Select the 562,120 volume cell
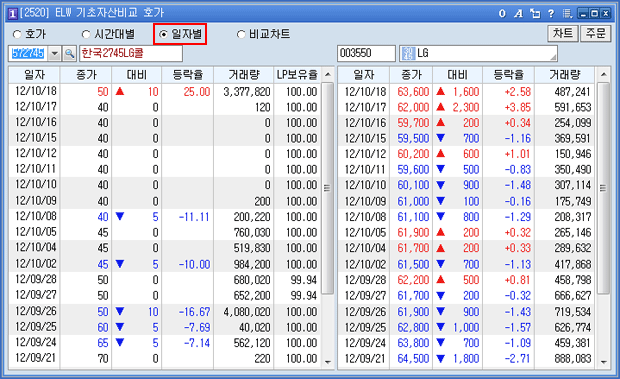Viewport: 620px width, 379px height. tap(244, 343)
